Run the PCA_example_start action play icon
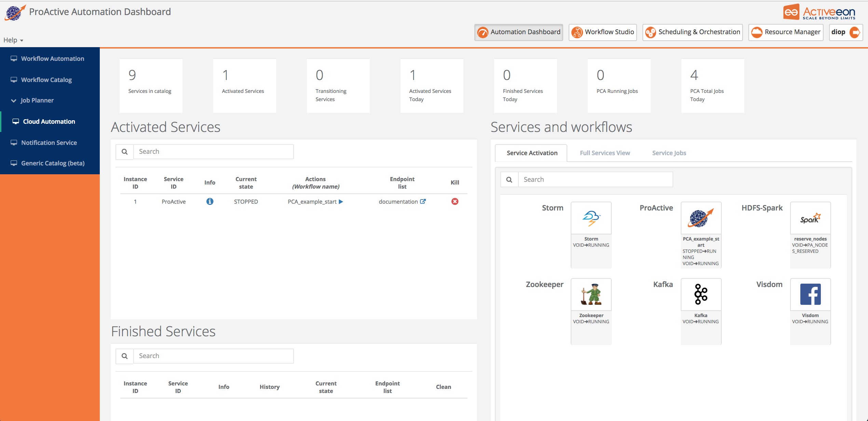 [341, 202]
